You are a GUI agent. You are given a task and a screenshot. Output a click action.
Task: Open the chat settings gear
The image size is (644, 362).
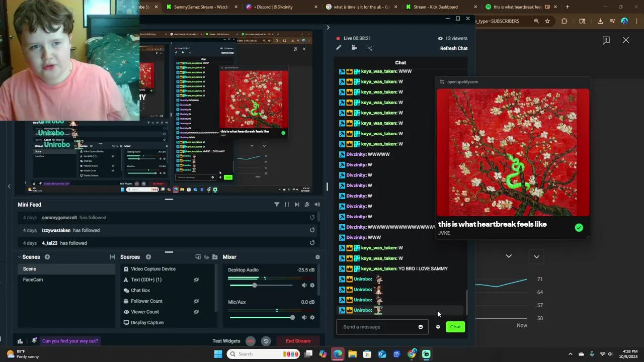438,327
